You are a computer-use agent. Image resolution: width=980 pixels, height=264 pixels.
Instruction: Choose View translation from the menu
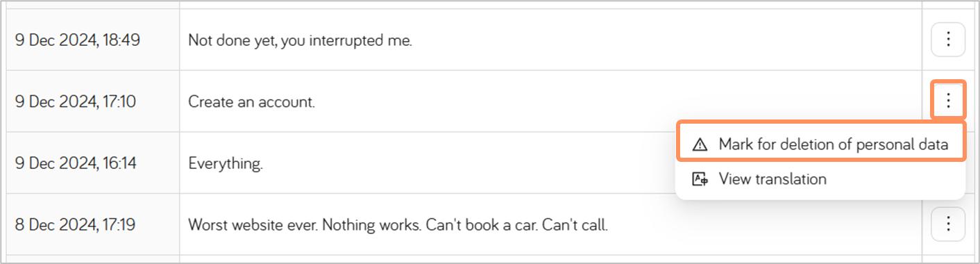tap(820, 179)
